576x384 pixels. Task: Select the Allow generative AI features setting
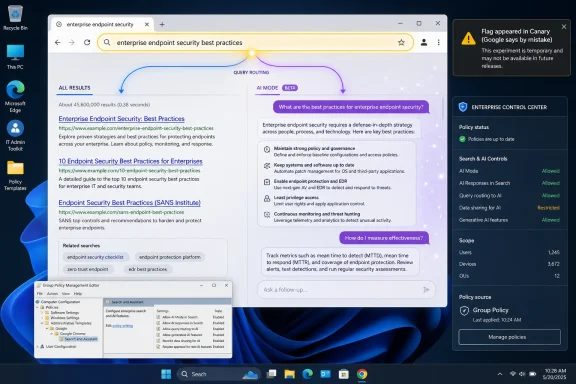(x=190, y=335)
